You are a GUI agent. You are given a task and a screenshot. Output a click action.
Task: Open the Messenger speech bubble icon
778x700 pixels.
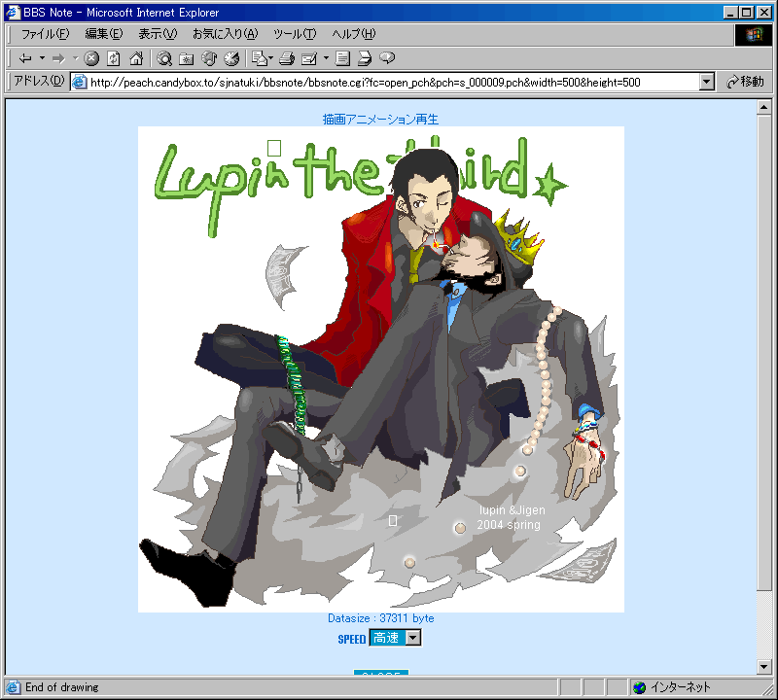387,58
